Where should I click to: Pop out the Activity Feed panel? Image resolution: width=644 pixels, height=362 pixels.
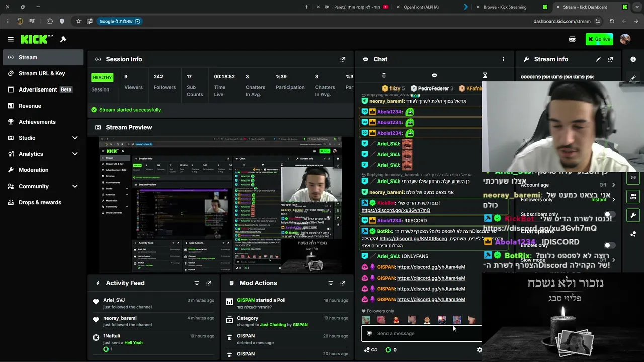point(209,283)
